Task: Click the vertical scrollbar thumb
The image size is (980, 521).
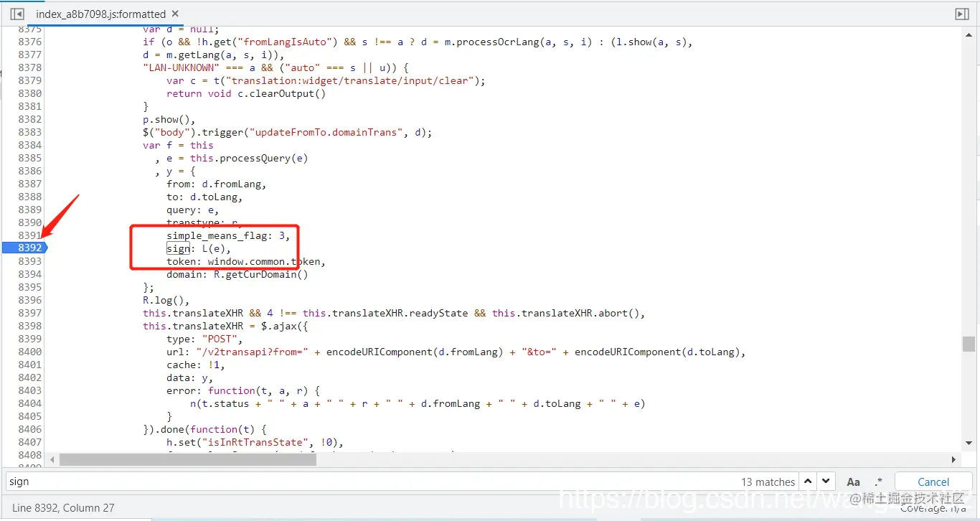Action: click(969, 344)
